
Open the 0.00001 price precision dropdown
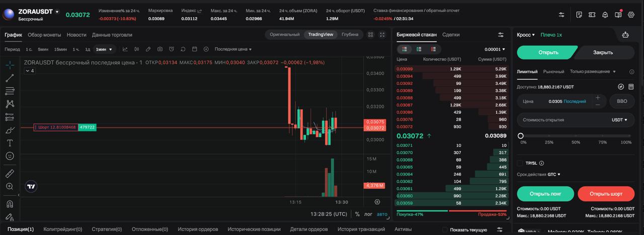point(495,49)
